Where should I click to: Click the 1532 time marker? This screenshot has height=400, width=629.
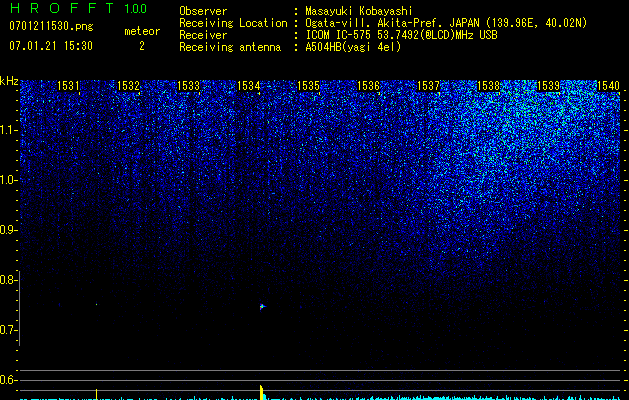128,85
